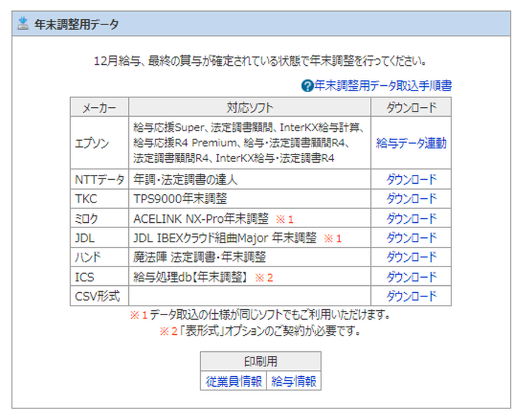Click ダウンロード for ハンド 魔法陣
This screenshot has width=525, height=420.
(411, 257)
